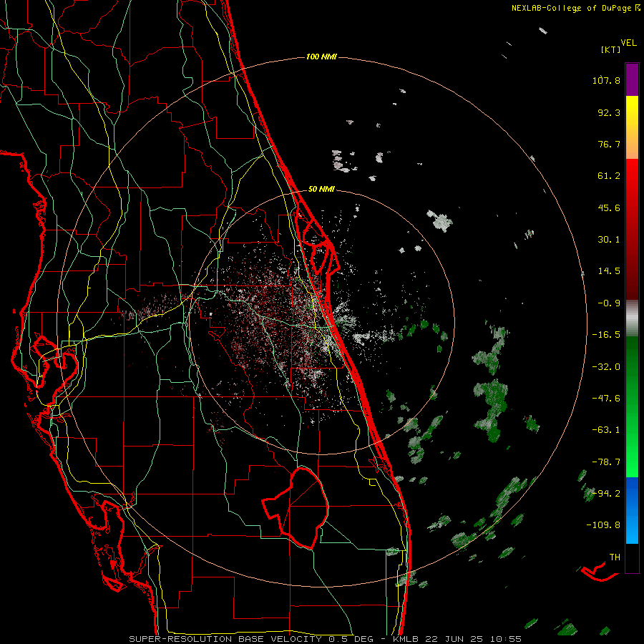The width and height of the screenshot is (644, 644).
Task: Click the 100 NMI range ring label
Action: [x=321, y=57]
